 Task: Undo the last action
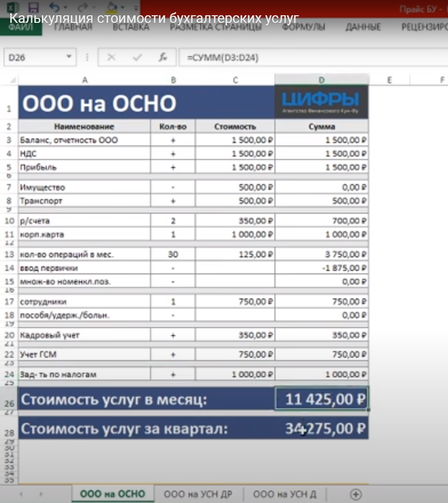click(54, 7)
